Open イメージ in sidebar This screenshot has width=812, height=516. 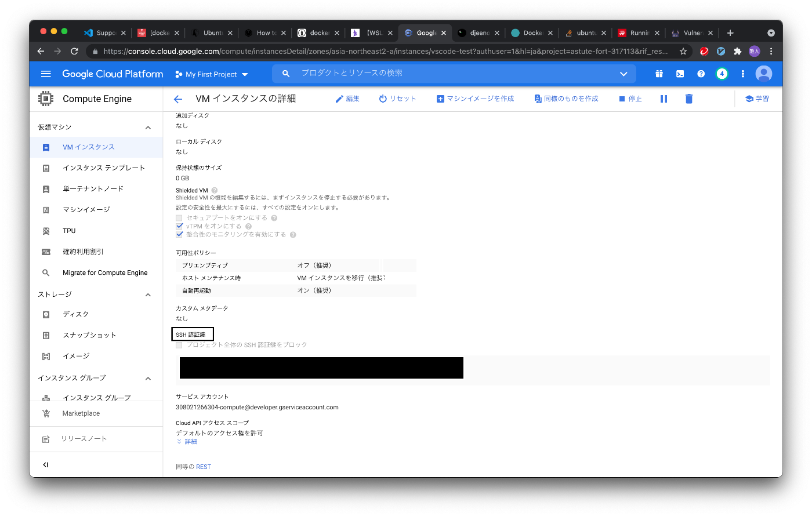click(96, 356)
